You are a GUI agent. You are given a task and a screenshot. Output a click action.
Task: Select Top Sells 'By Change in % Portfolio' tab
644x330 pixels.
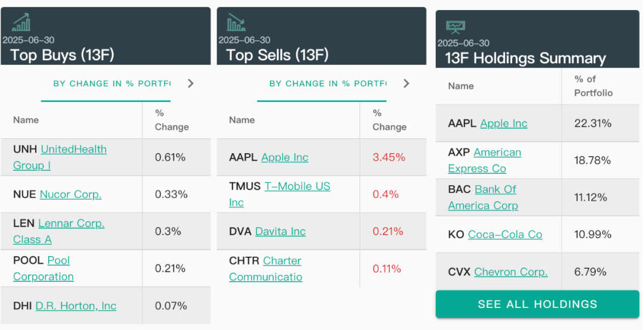click(327, 84)
